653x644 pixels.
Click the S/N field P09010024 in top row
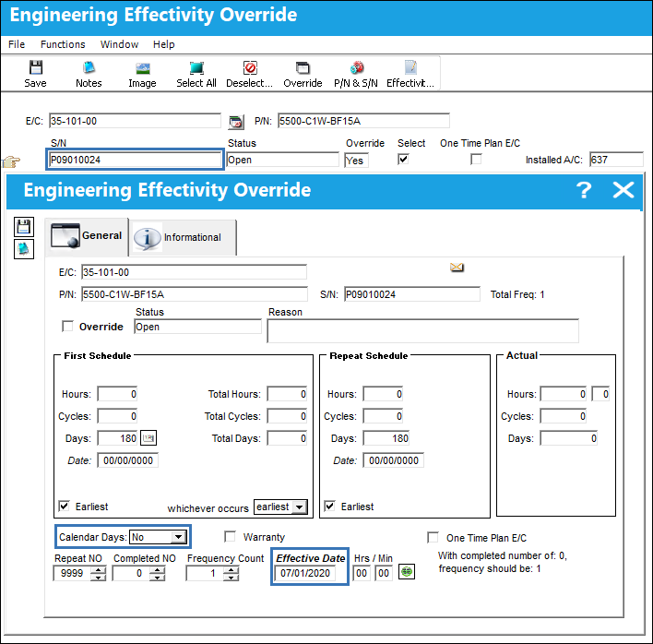[x=135, y=160]
